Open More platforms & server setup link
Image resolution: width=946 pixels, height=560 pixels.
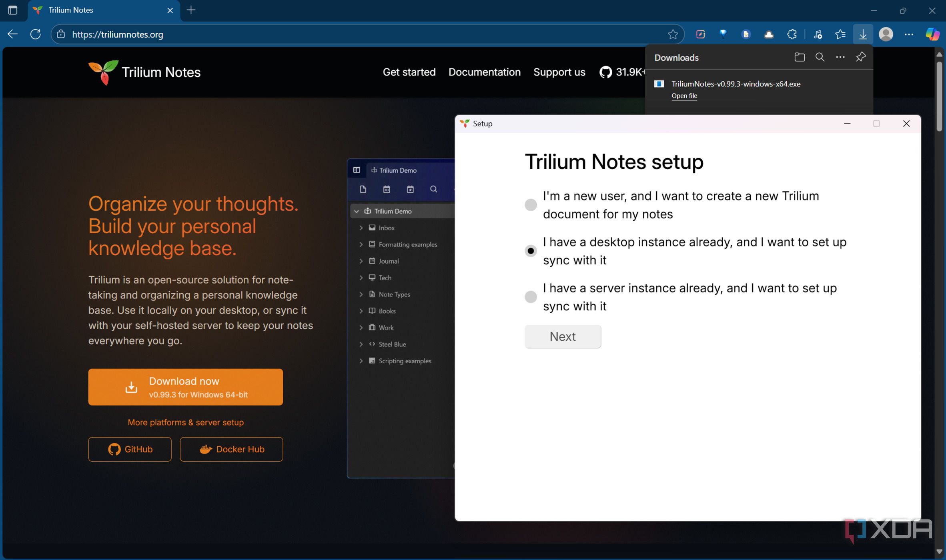[x=186, y=422]
